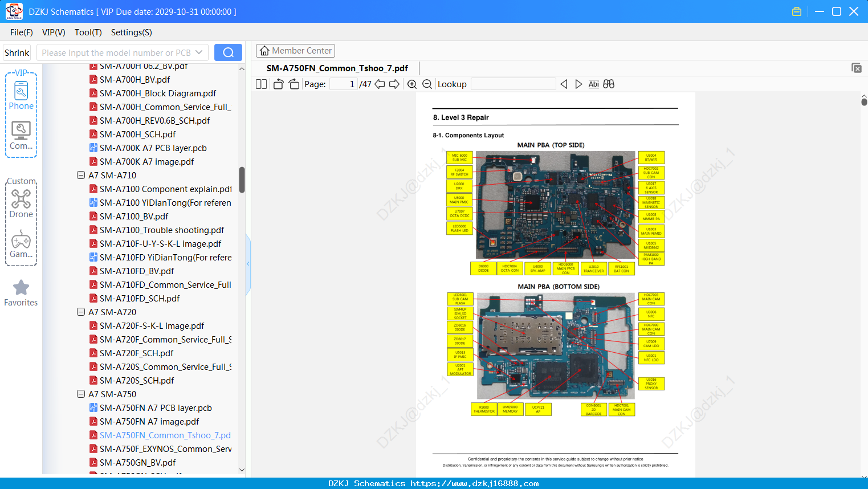Click the Shrink button
This screenshot has width=868, height=489.
[17, 52]
